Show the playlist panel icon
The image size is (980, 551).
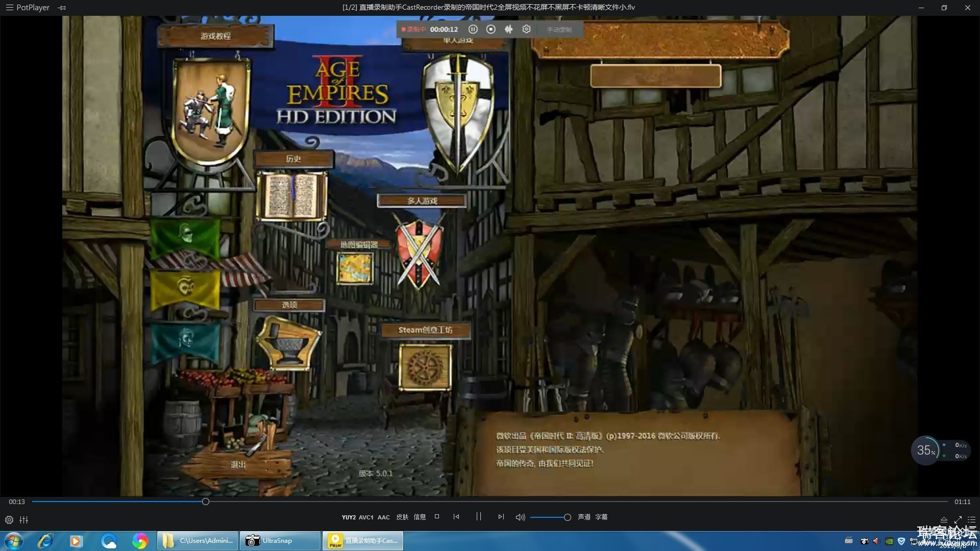[971, 520]
